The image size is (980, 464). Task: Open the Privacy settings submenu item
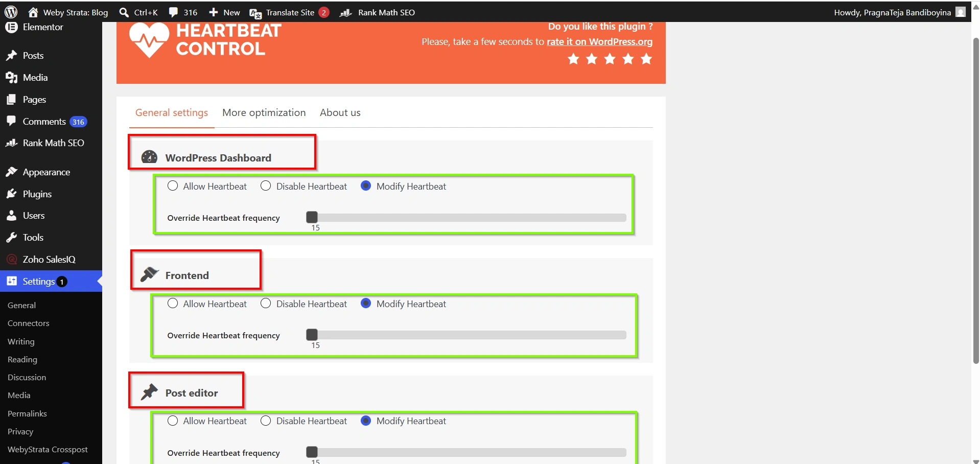tap(20, 431)
